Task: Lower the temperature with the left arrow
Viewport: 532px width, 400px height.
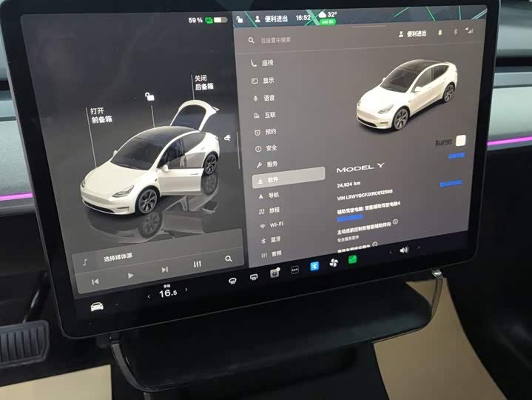Action: (149, 296)
